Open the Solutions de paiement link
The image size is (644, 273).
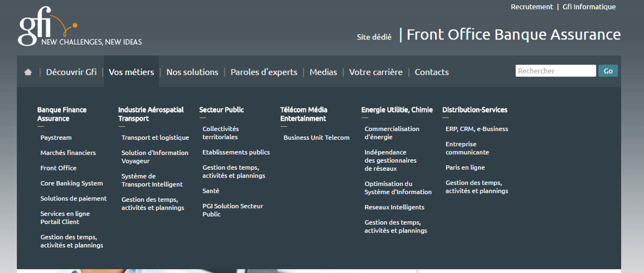point(74,199)
